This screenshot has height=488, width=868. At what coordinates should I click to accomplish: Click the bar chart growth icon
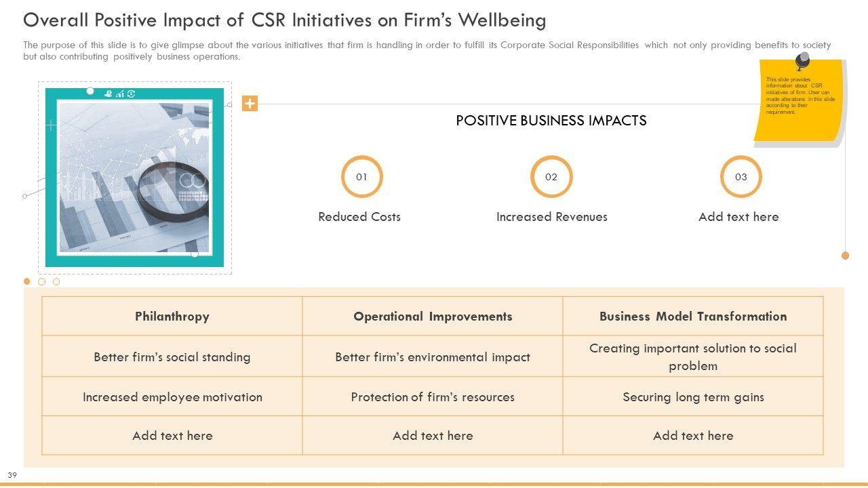[x=119, y=94]
